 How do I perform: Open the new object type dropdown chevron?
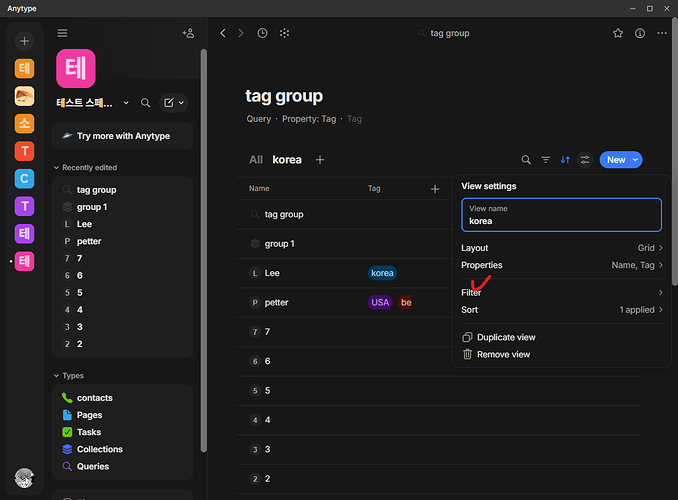click(x=181, y=103)
